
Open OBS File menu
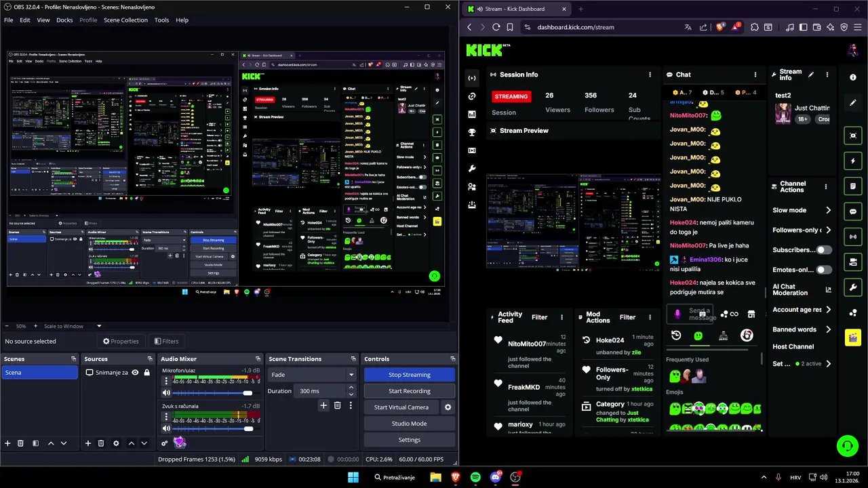click(8, 20)
